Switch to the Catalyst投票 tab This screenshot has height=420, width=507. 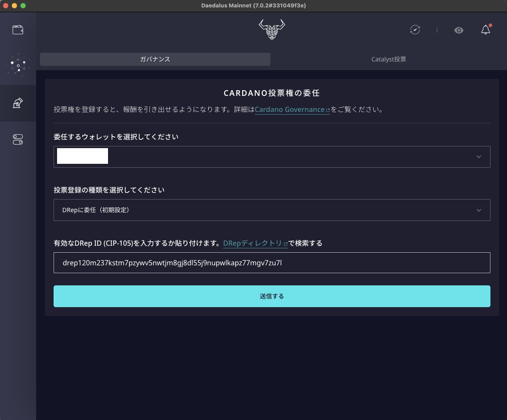pyautogui.click(x=388, y=59)
